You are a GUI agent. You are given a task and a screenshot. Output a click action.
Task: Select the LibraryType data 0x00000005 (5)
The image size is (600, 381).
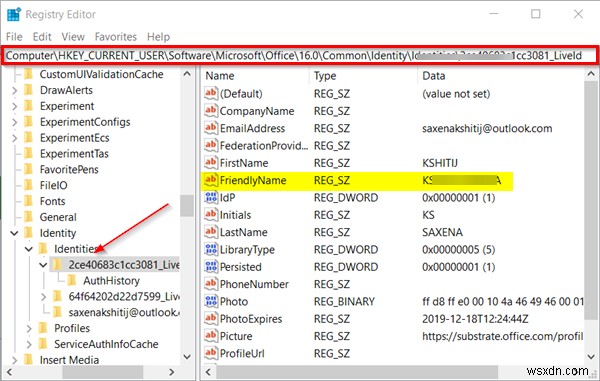[458, 249]
